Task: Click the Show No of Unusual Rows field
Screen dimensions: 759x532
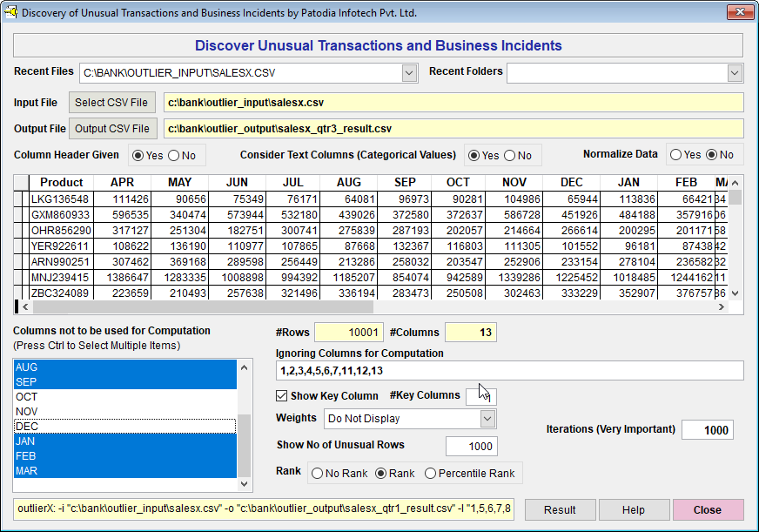Action: pyautogui.click(x=471, y=446)
